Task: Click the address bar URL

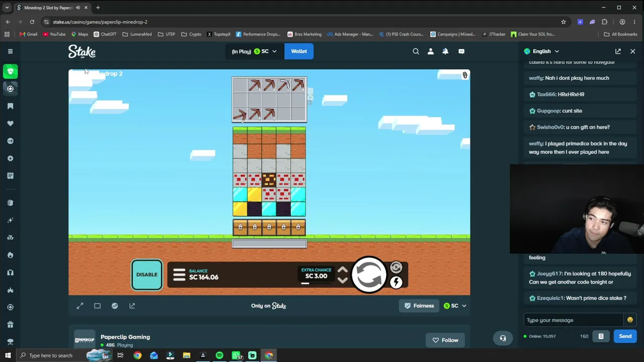Action: tap(100, 22)
